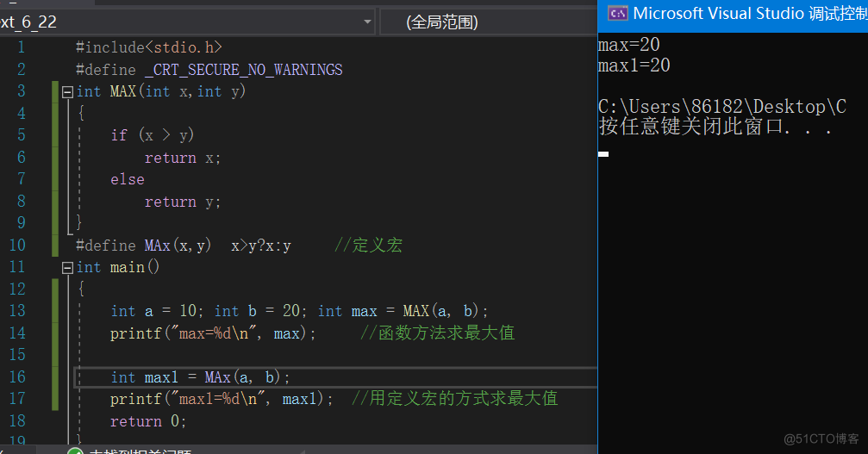Click the 'if (x > y)' statement
Viewport: 868px width, 454px height.
tap(153, 135)
